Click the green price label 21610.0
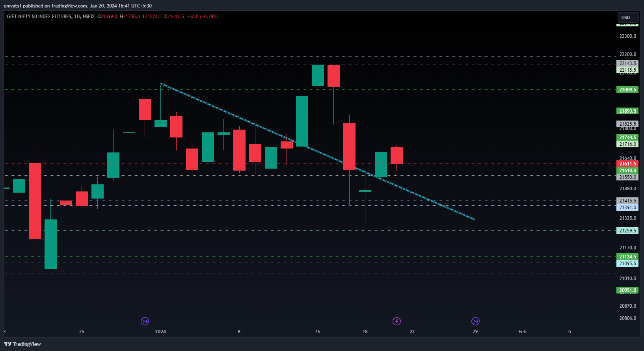 click(627, 171)
